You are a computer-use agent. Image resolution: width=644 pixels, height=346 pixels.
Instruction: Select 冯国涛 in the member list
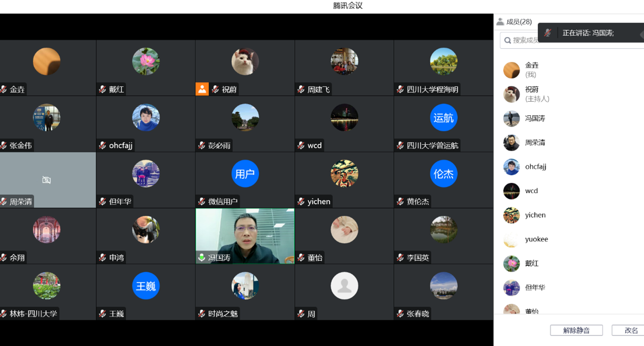535,118
